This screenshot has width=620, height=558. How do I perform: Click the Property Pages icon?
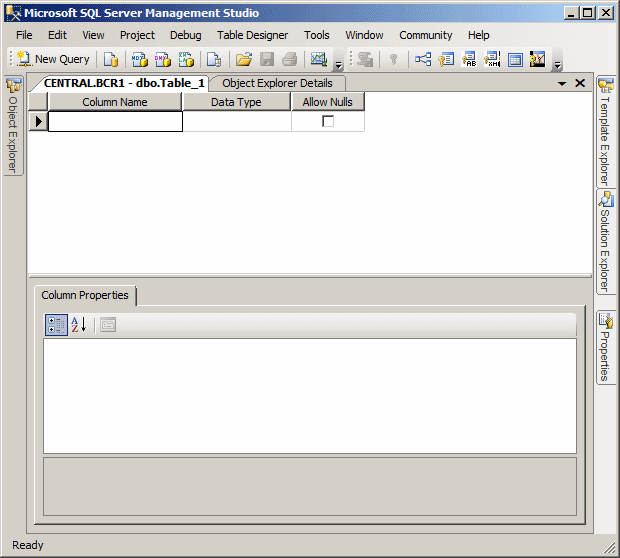pos(108,325)
